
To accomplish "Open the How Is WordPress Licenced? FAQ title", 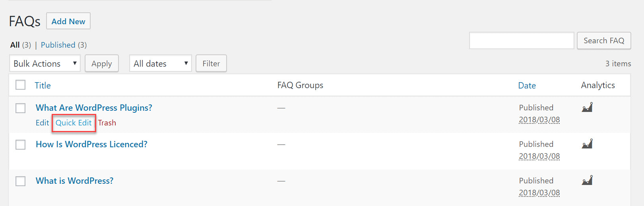I will coord(91,144).
